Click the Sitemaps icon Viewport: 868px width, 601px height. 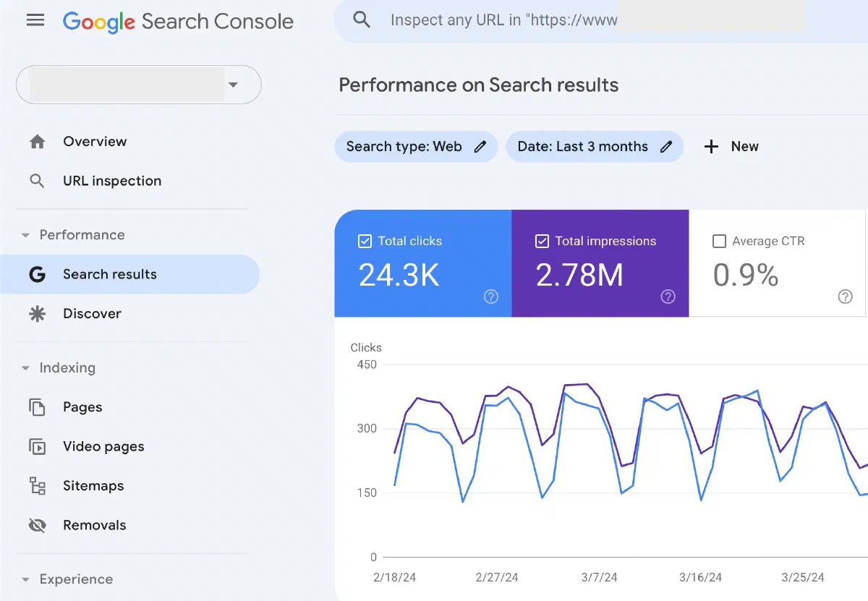point(37,485)
